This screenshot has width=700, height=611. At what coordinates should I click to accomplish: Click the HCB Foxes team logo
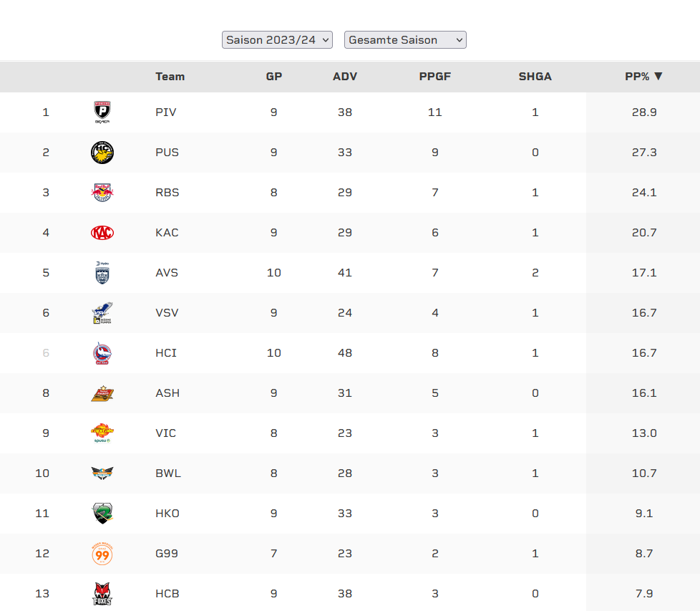coord(102,594)
